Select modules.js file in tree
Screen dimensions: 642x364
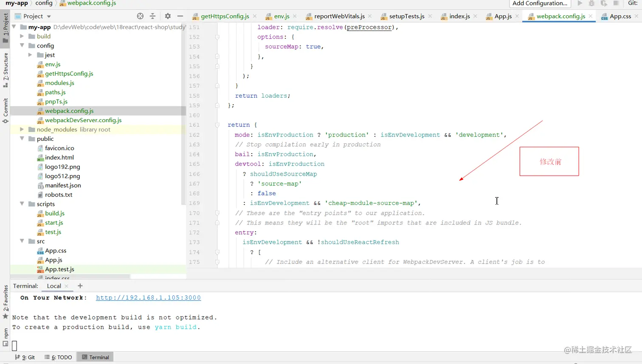click(x=59, y=83)
